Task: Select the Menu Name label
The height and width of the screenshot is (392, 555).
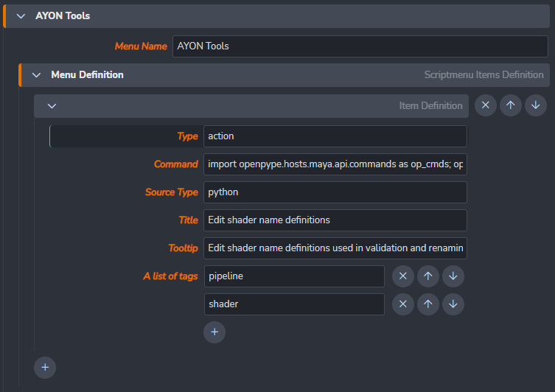Action: (141, 46)
